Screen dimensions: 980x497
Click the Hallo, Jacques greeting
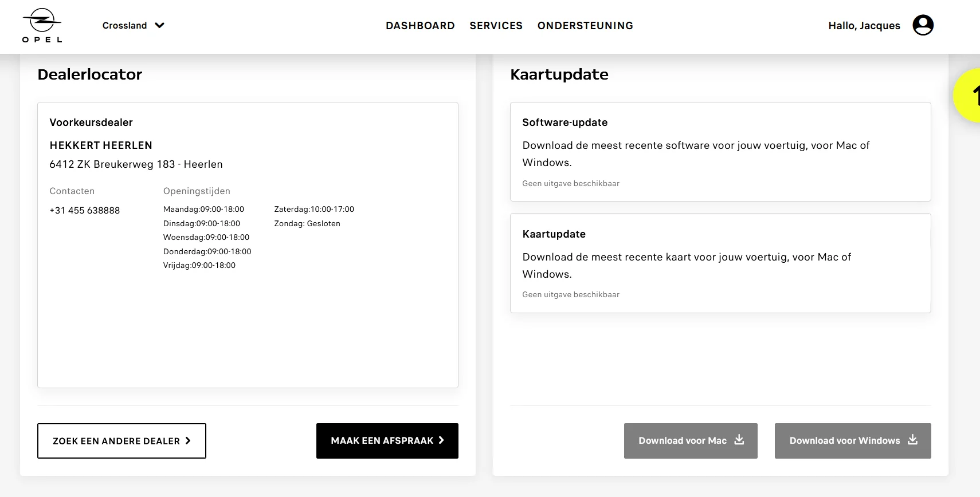click(864, 26)
